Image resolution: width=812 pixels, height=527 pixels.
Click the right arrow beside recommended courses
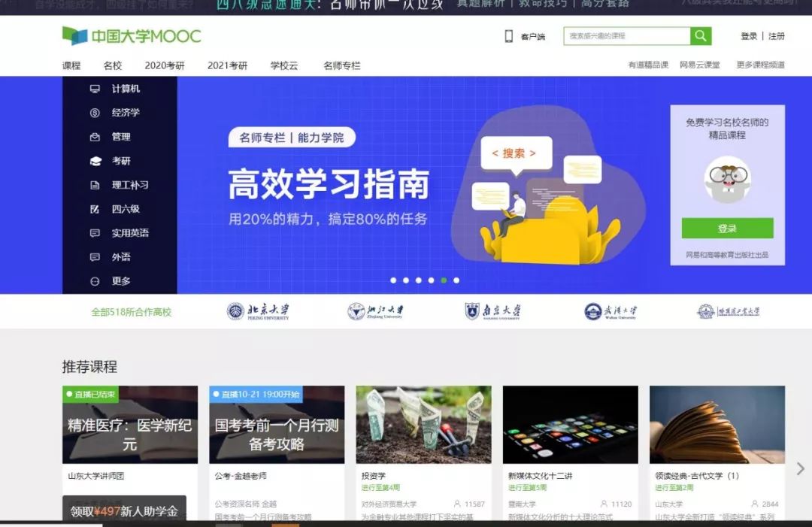pyautogui.click(x=800, y=468)
